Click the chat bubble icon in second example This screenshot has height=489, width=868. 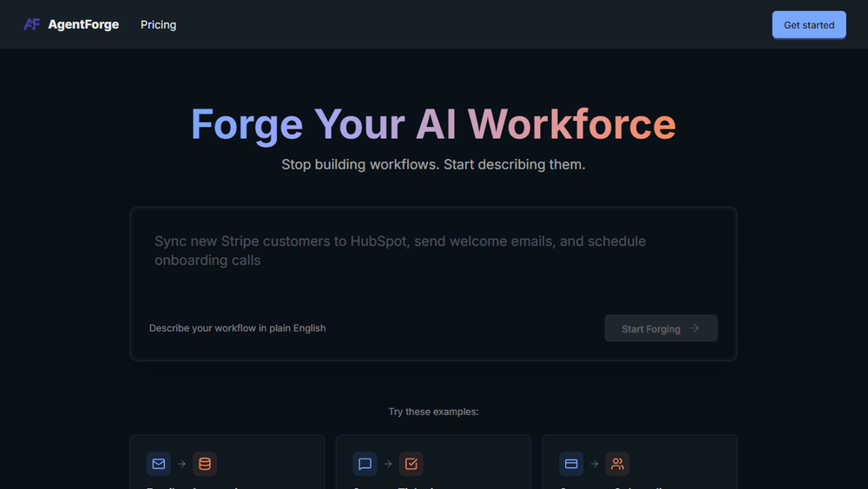[365, 464]
